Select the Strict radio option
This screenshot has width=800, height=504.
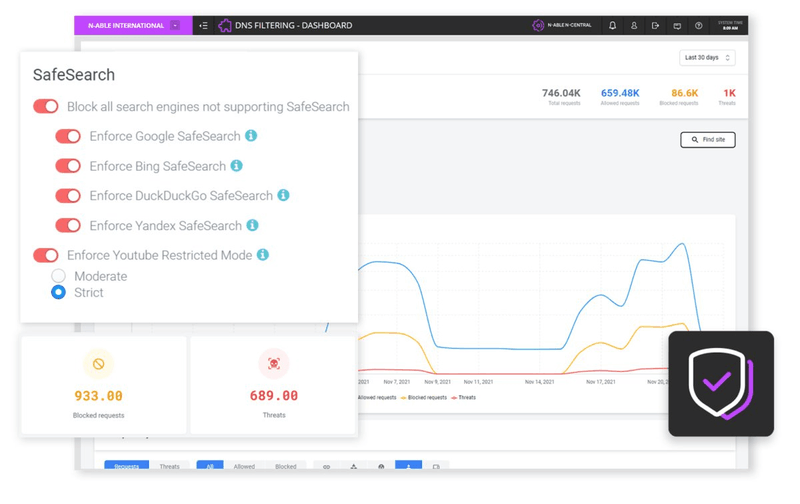pos(58,292)
